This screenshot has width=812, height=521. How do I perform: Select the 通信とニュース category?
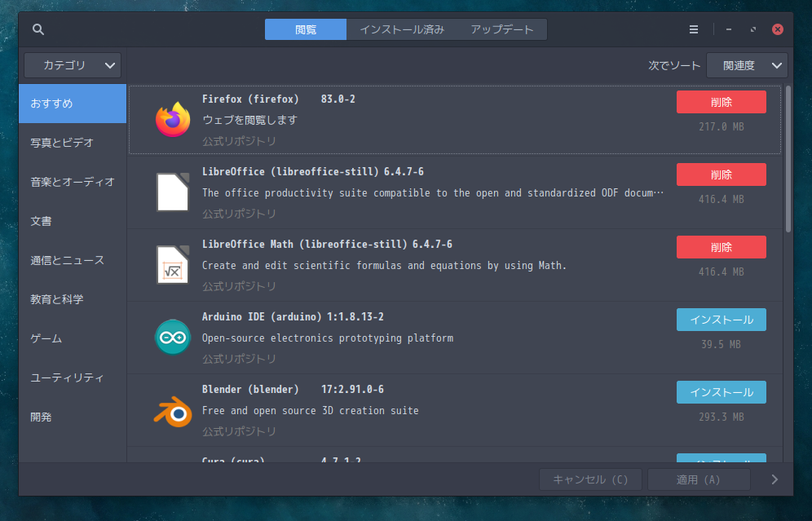click(73, 260)
